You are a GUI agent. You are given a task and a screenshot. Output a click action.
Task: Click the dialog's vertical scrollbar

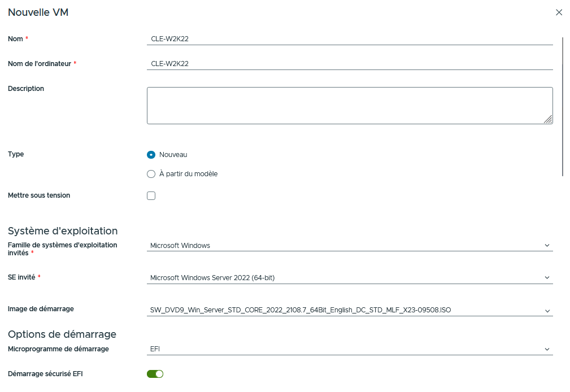point(563,107)
